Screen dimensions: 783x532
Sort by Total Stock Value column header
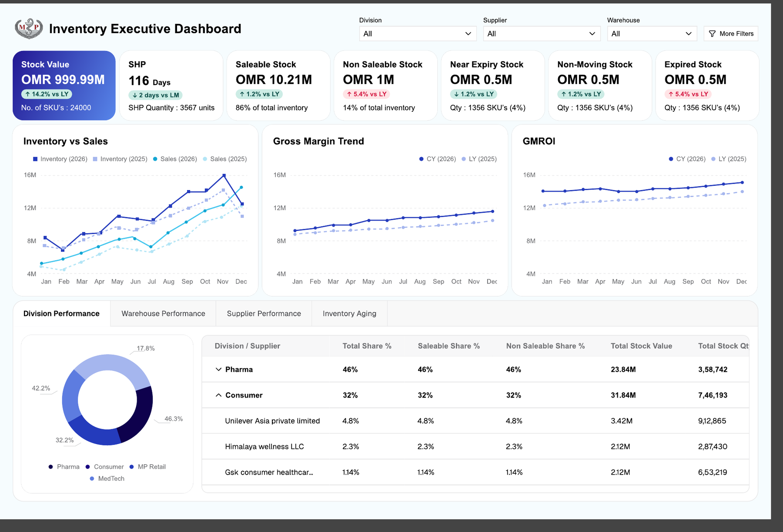[x=641, y=346]
